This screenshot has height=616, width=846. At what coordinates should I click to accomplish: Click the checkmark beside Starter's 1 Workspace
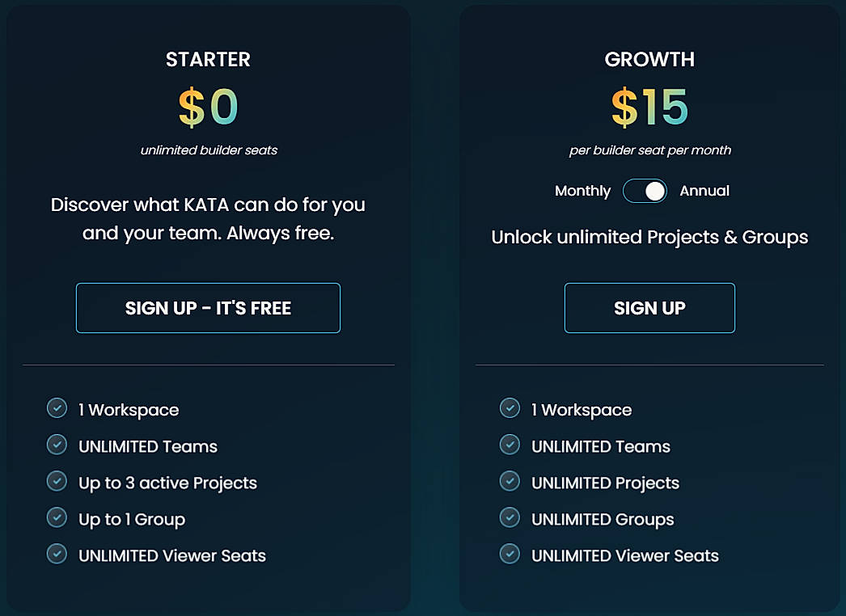[57, 408]
